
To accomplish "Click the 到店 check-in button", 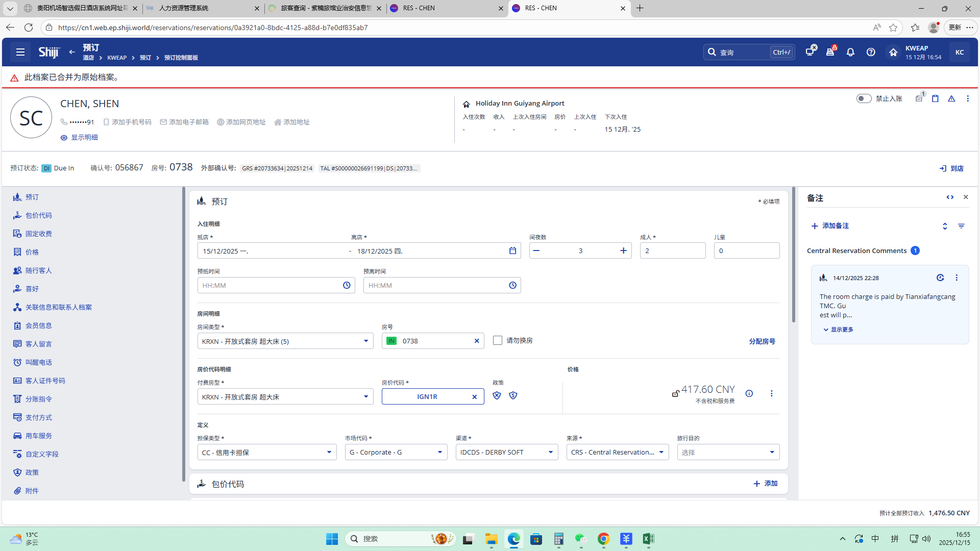I will point(951,168).
